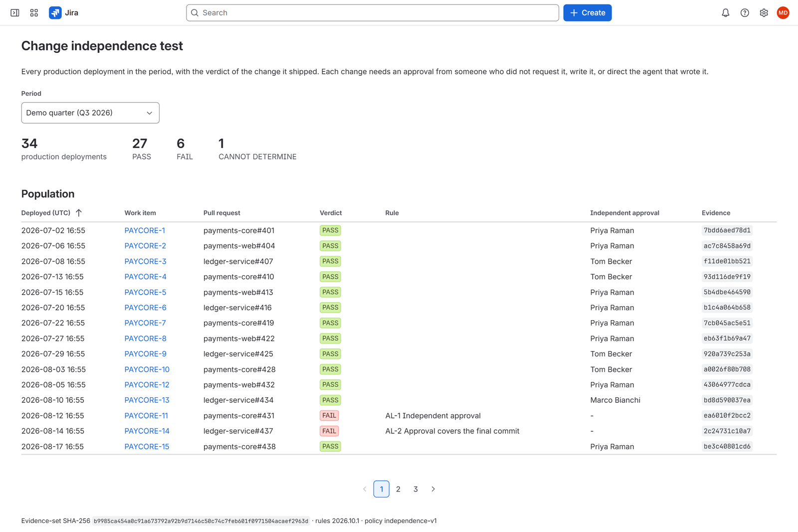Open the app switcher grid icon
Screen dimensions: 798x532
pyautogui.click(x=34, y=13)
